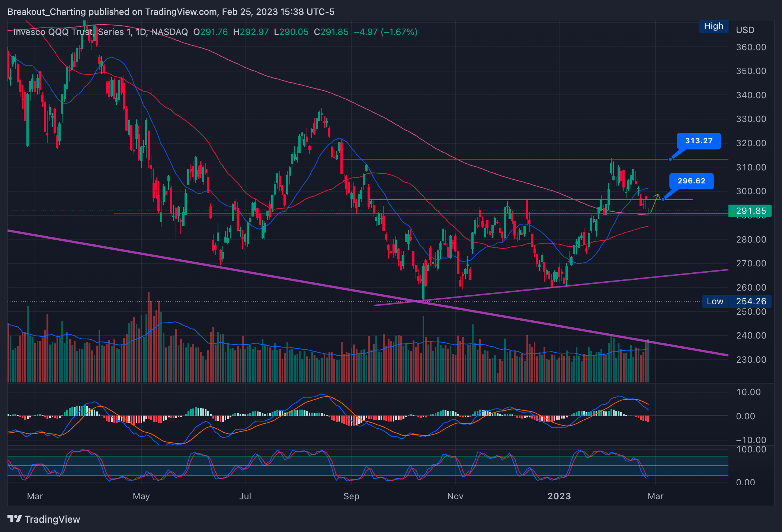Click the Breakout_Charting author name in the header

click(47, 12)
